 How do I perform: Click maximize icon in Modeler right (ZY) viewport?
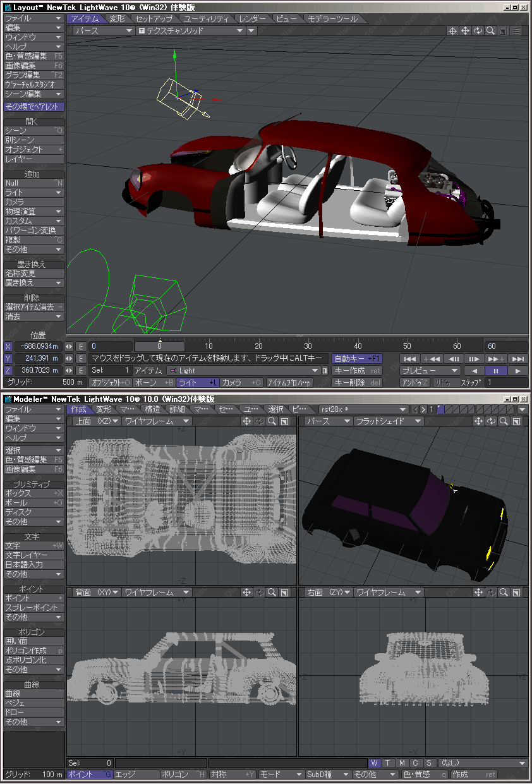click(517, 593)
